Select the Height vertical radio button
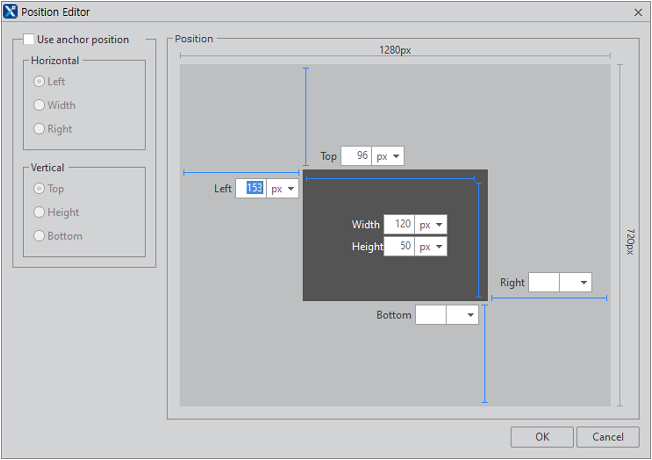Viewport: 652px width, 460px height. click(40, 212)
